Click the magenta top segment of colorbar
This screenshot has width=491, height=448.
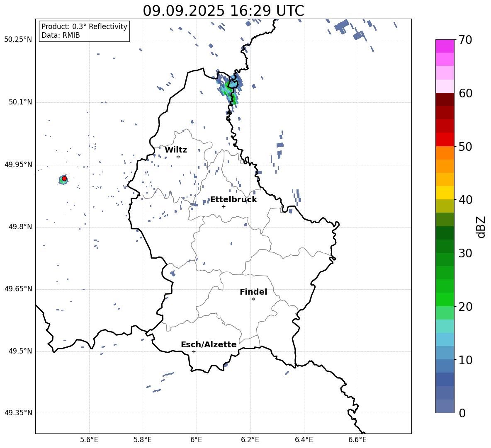[x=445, y=46]
